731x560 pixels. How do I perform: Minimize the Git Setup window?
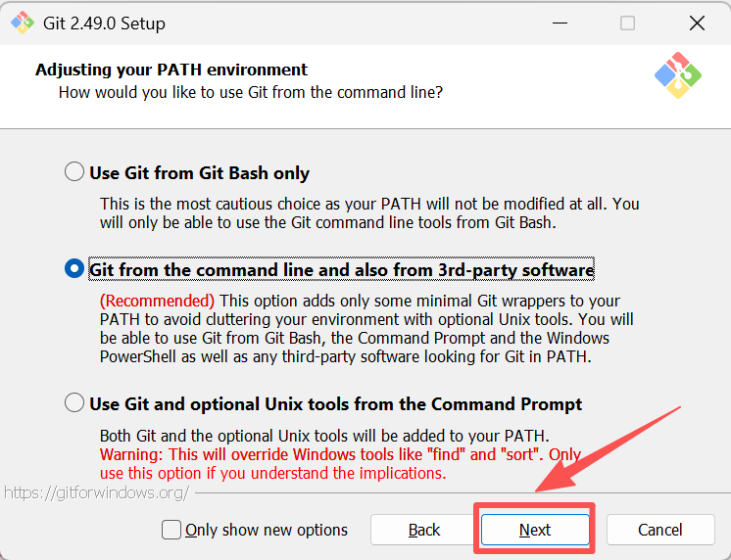click(x=560, y=23)
